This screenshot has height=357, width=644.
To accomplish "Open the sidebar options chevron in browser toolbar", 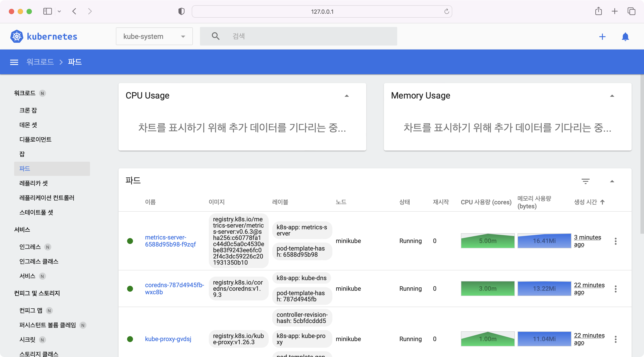I will tap(59, 11).
